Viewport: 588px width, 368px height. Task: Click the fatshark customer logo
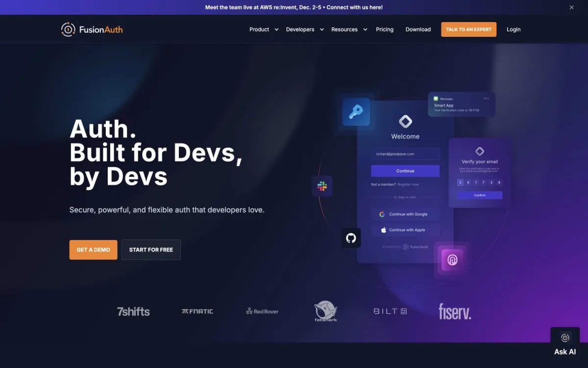325,311
